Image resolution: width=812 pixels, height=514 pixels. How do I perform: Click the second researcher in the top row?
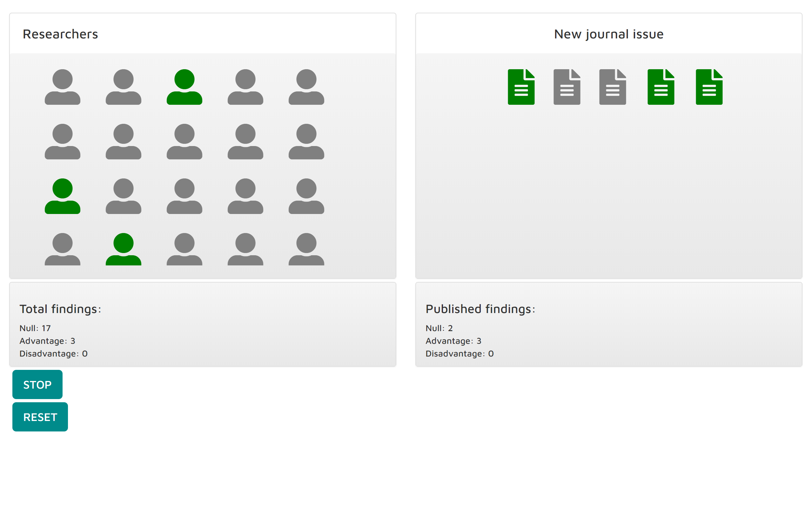[x=124, y=87]
